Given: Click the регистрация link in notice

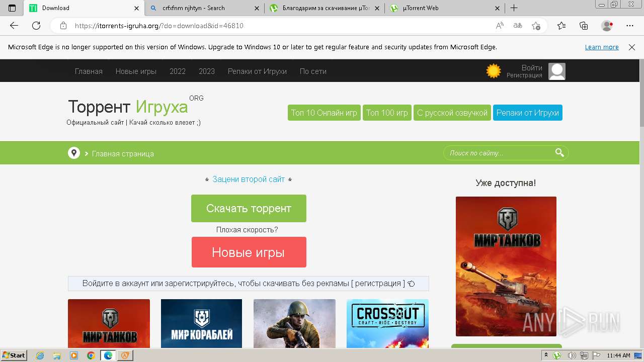Looking at the screenshot, I should 378,284.
